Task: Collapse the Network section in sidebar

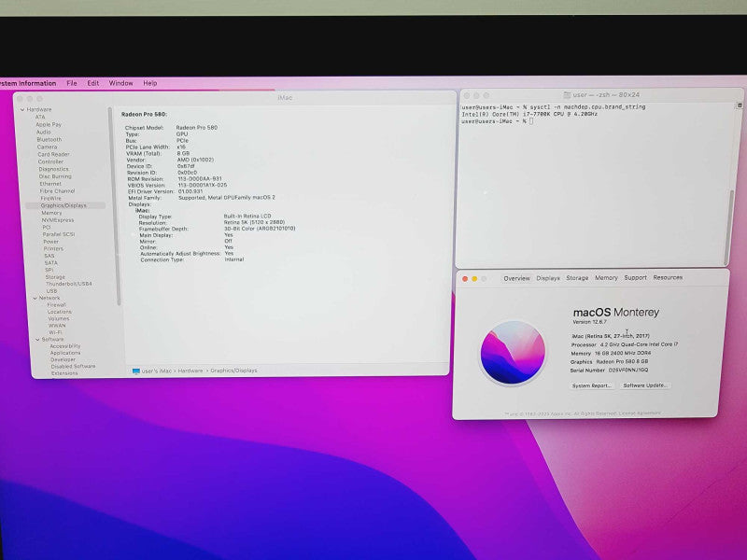Action: 35,298
